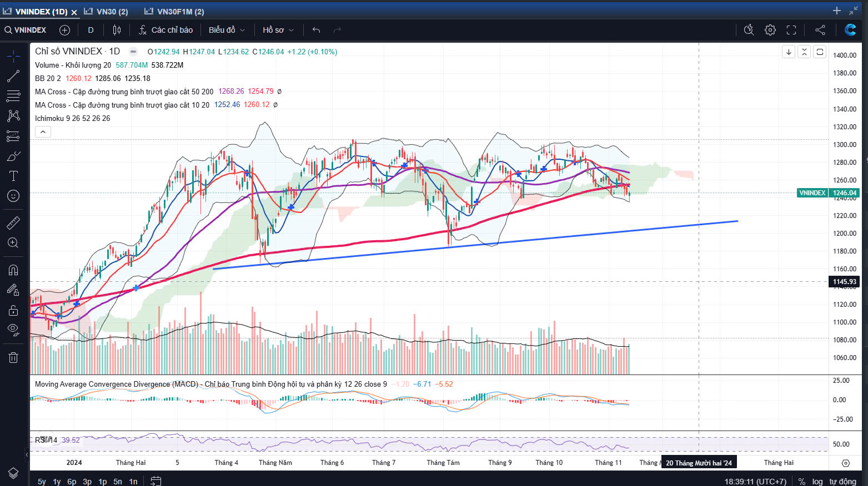Click the '1145.93' crosshair price label
This screenshot has width=868, height=486.
click(844, 282)
